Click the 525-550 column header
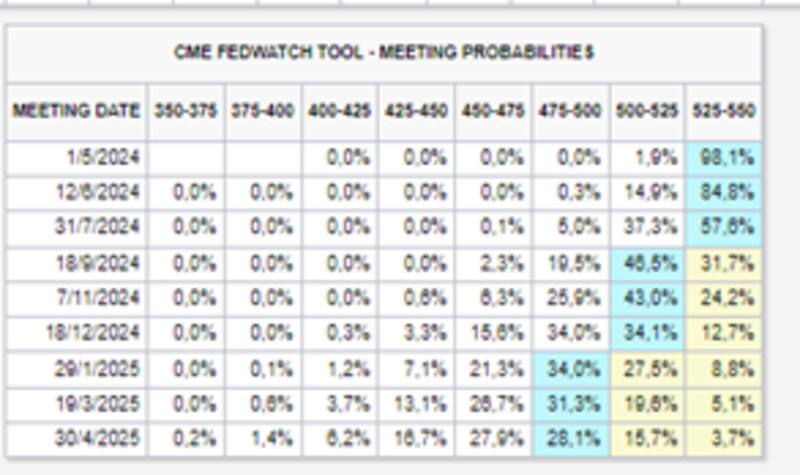This screenshot has height=475, width=800. pyautogui.click(x=724, y=111)
